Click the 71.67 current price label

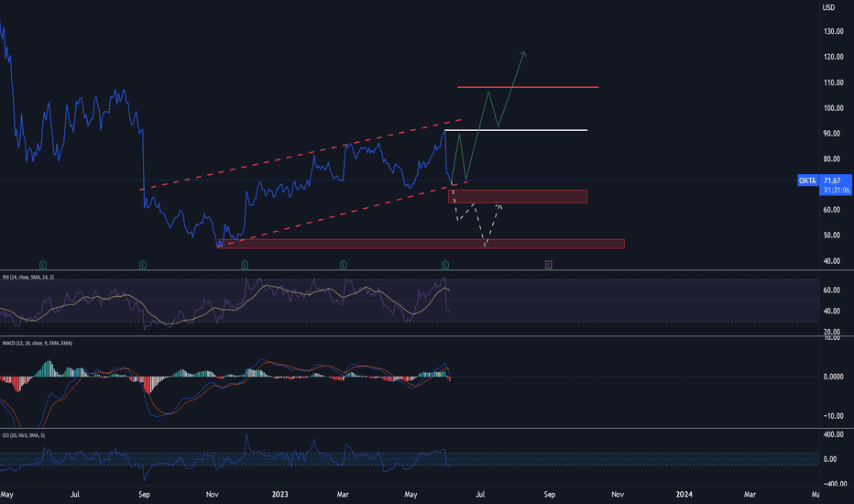pyautogui.click(x=832, y=181)
